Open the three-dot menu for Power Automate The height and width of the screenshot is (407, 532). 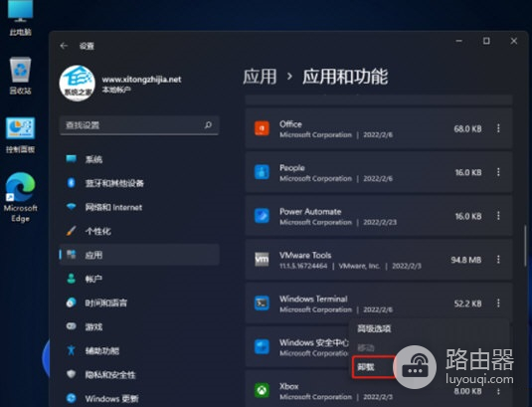pyautogui.click(x=498, y=216)
